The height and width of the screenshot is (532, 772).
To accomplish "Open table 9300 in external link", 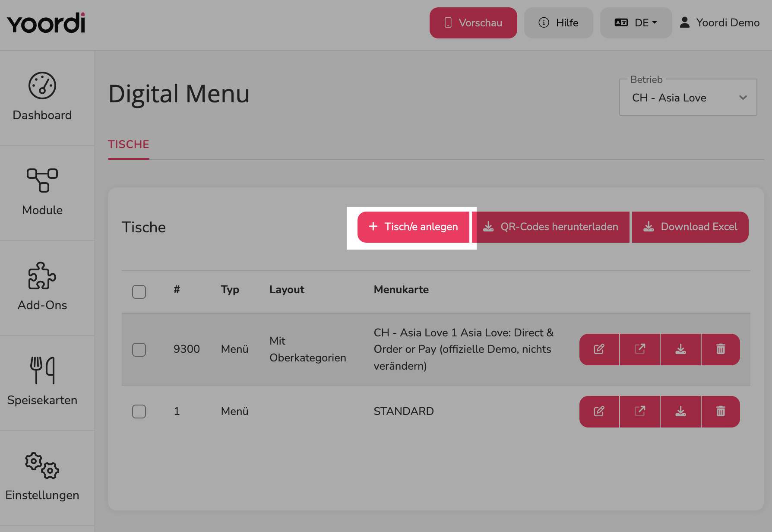I will point(640,349).
